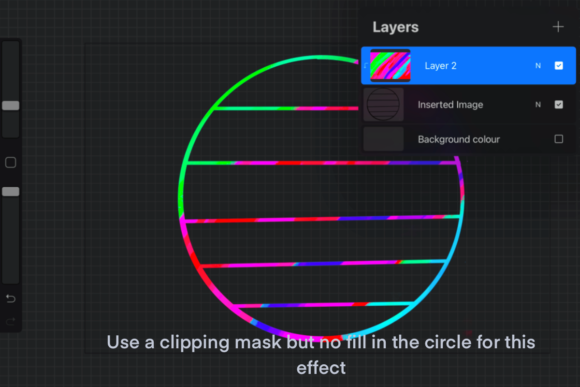Image resolution: width=580 pixels, height=387 pixels.
Task: Tap the Inserted Image layer thumbnail
Action: [383, 105]
